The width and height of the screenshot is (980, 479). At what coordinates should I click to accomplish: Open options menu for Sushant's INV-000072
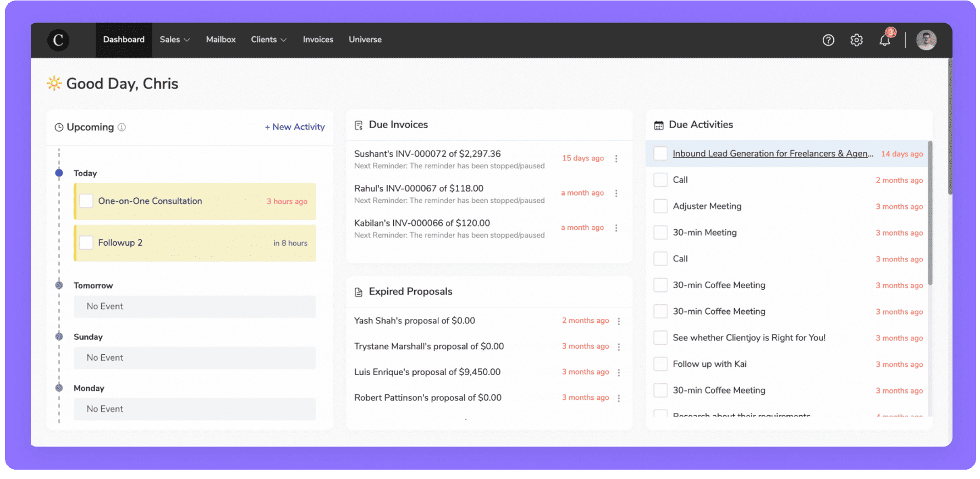pyautogui.click(x=616, y=159)
